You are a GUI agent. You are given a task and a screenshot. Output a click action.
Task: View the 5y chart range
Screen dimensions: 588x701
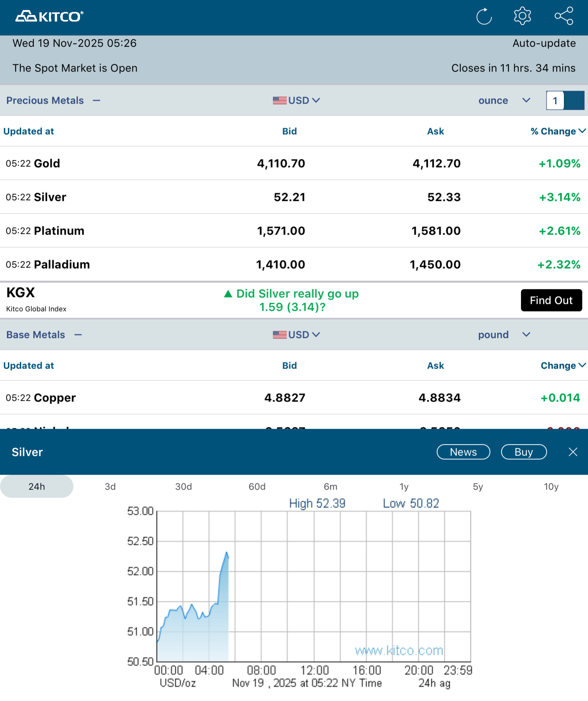pyautogui.click(x=478, y=486)
